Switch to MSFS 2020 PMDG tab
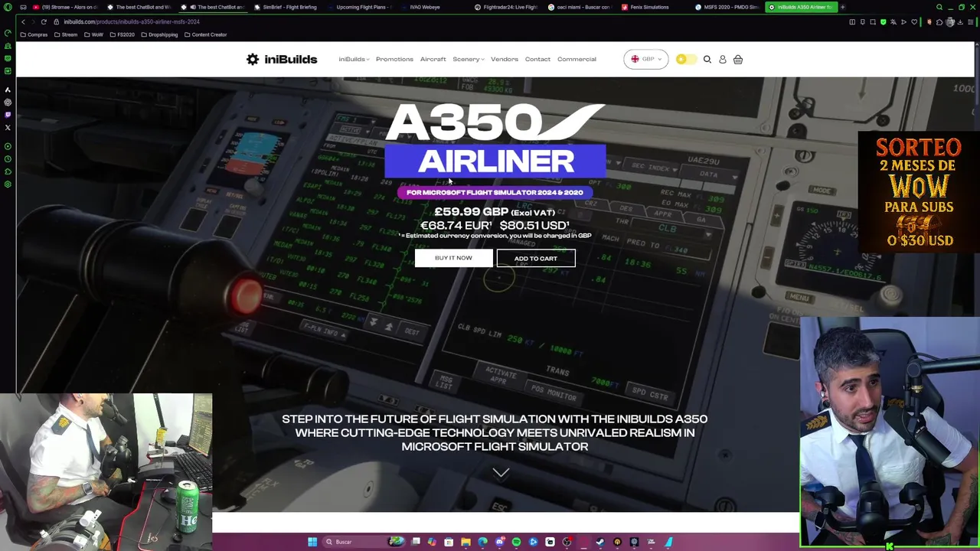980x551 pixels. [727, 7]
